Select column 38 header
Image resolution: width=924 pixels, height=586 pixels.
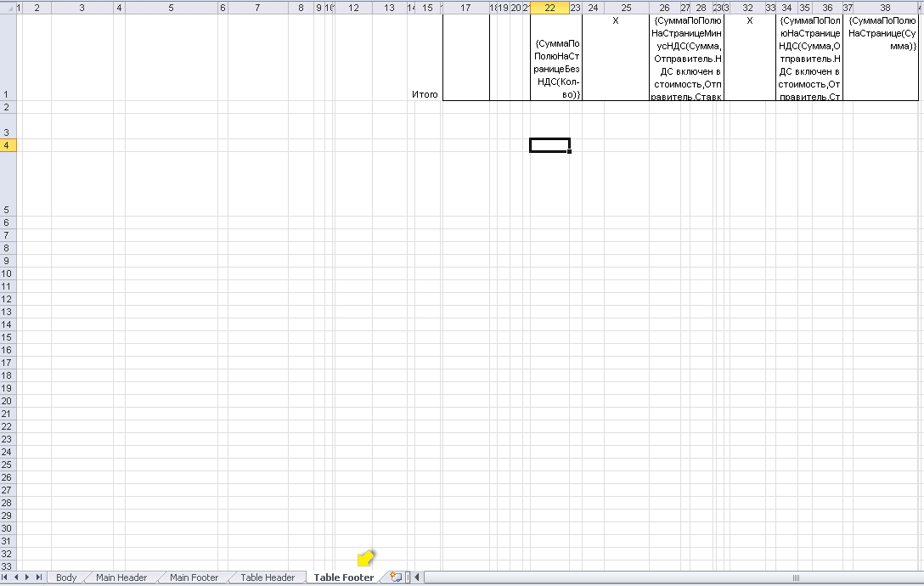(x=885, y=8)
